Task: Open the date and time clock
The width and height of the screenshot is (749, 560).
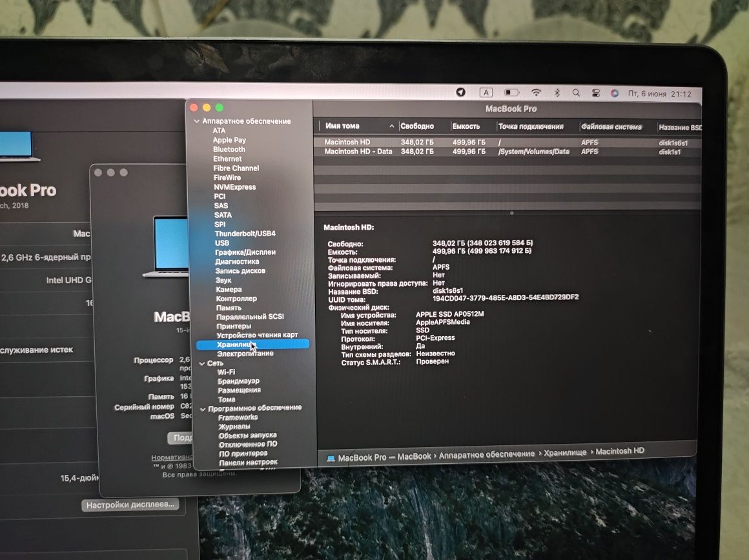Action: point(660,94)
